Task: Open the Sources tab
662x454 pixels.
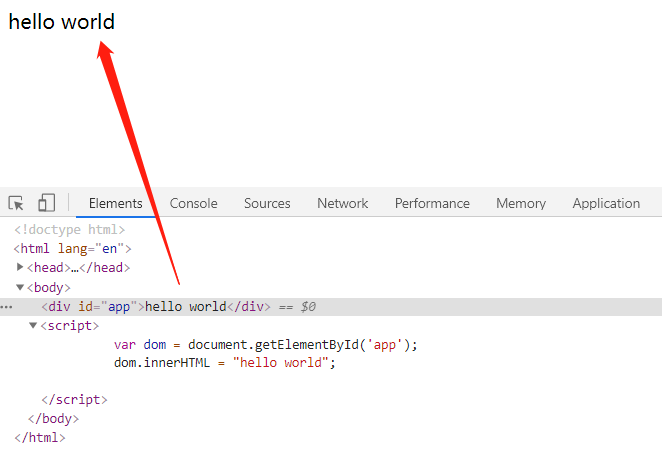Action: coord(267,203)
